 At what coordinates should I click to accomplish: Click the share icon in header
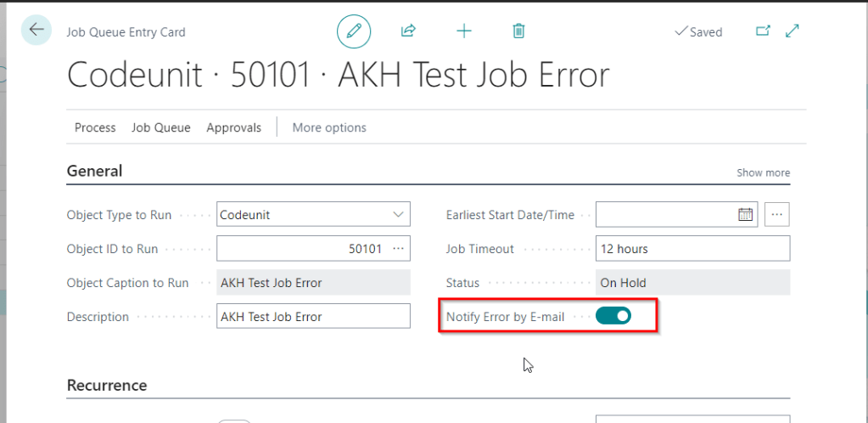coord(408,31)
